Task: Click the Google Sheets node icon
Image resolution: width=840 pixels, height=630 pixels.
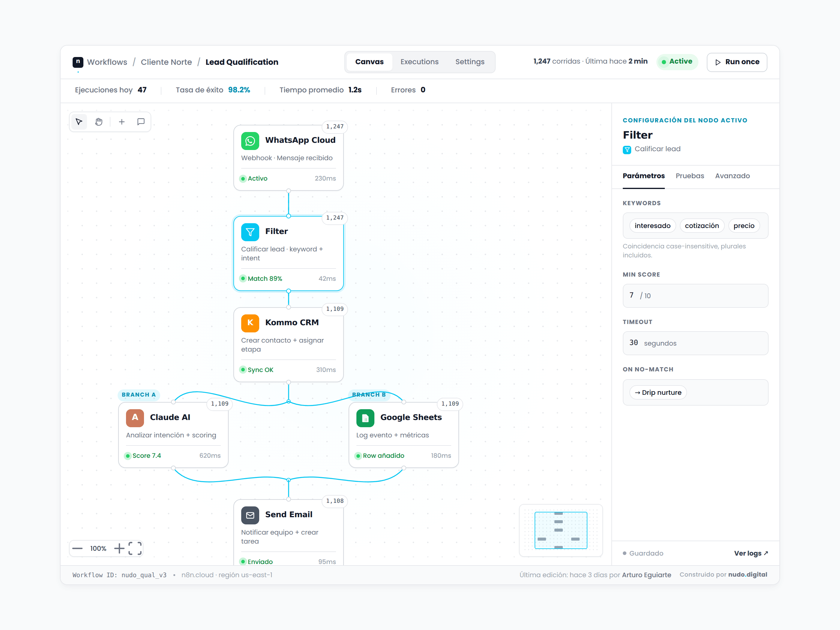Action: [365, 418]
